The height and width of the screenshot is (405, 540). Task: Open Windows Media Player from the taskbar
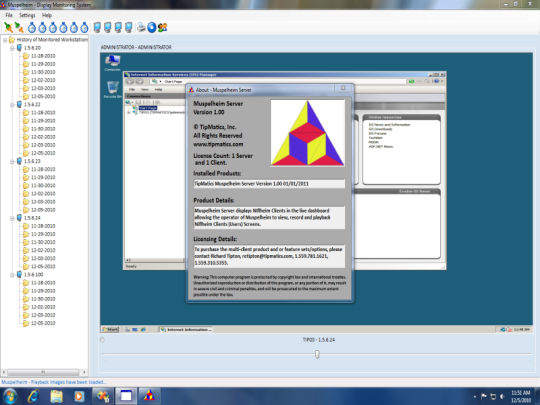79,396
